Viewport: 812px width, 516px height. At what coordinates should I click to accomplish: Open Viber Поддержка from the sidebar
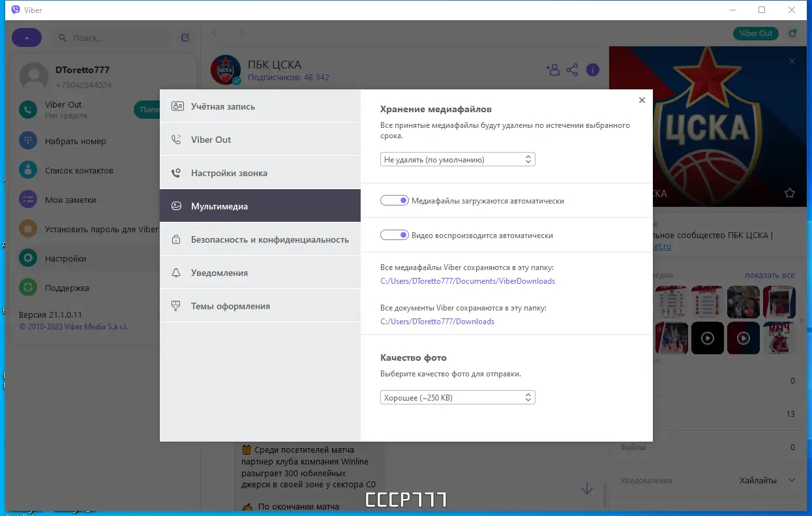tap(27, 288)
